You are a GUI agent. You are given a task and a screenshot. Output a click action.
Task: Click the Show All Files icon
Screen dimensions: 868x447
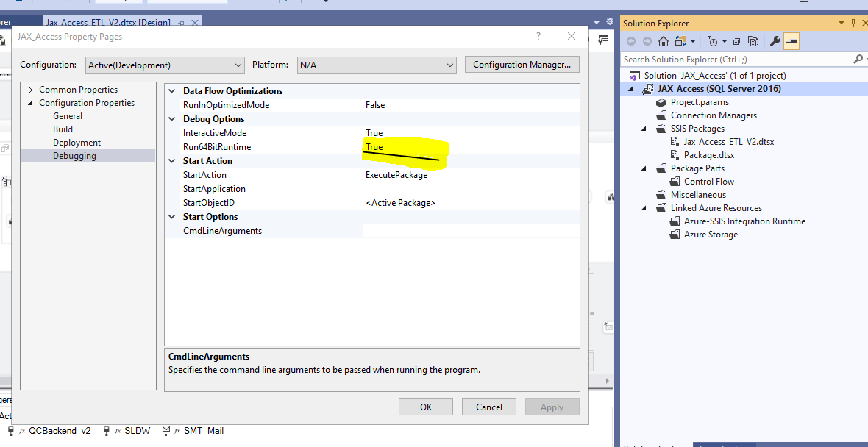[753, 41]
